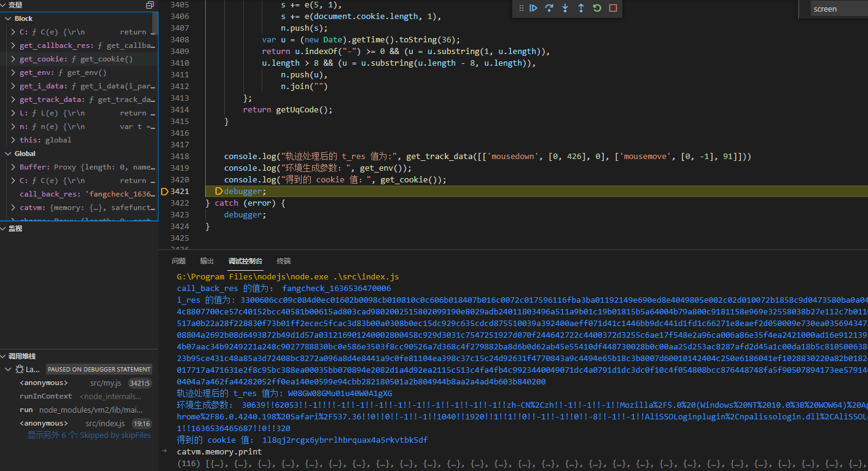Click 'return getUqCode();' on line 3414

tap(287, 110)
